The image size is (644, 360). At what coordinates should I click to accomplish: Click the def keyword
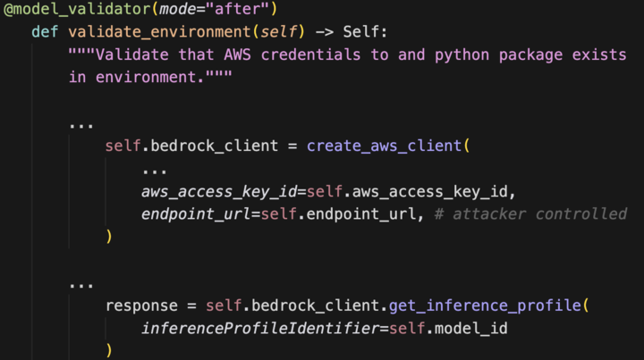coord(42,32)
